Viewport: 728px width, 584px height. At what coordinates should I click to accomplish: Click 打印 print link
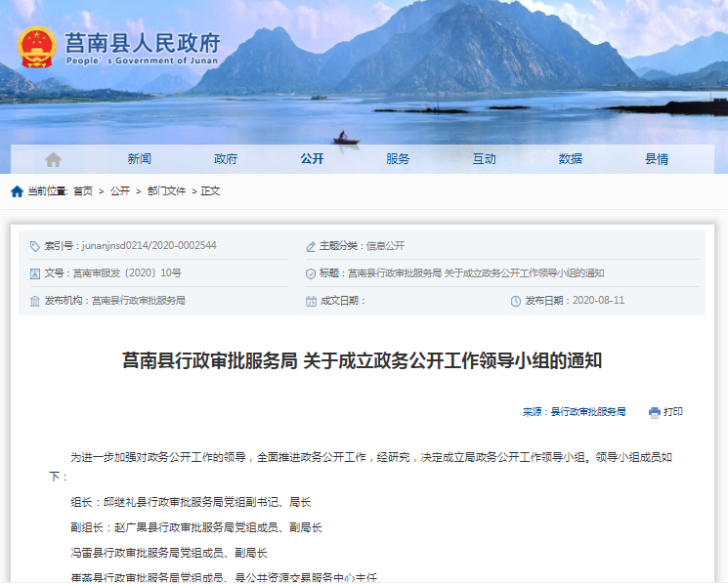673,412
